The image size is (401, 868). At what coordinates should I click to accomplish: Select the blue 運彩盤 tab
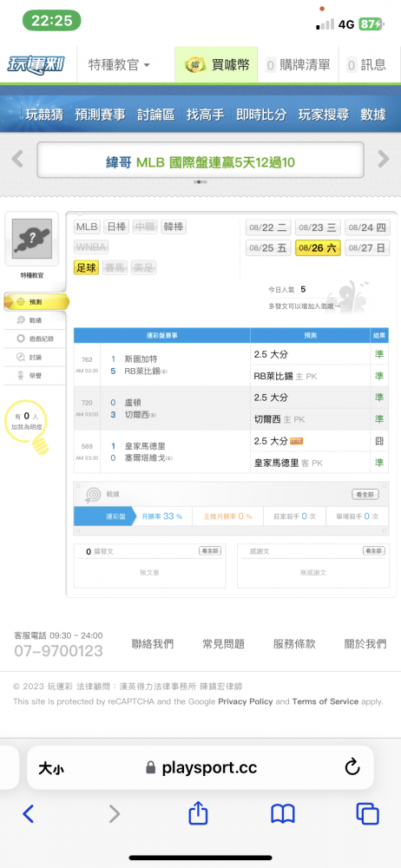(x=105, y=516)
